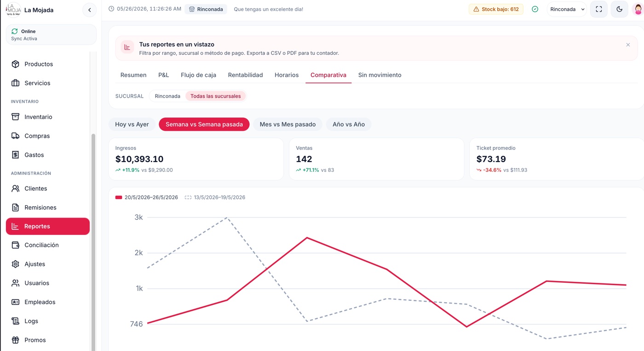
Task: Click the clock icon beside date
Action: click(x=111, y=9)
